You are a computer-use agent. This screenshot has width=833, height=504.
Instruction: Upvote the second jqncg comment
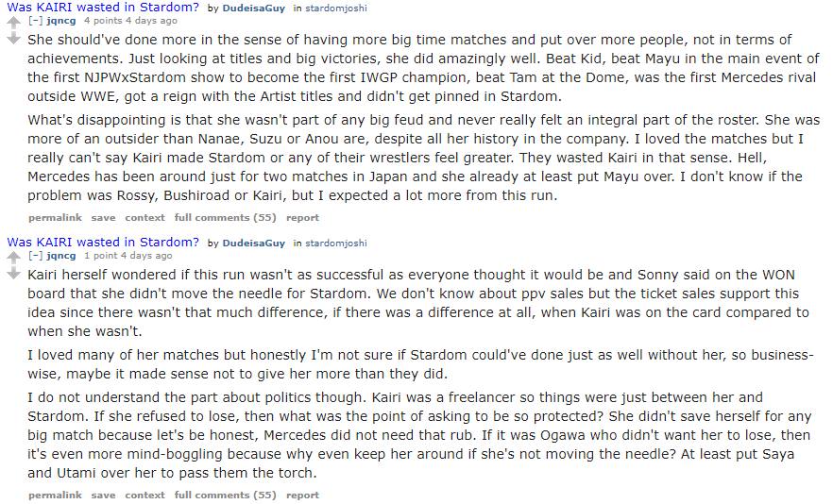[x=13, y=258]
